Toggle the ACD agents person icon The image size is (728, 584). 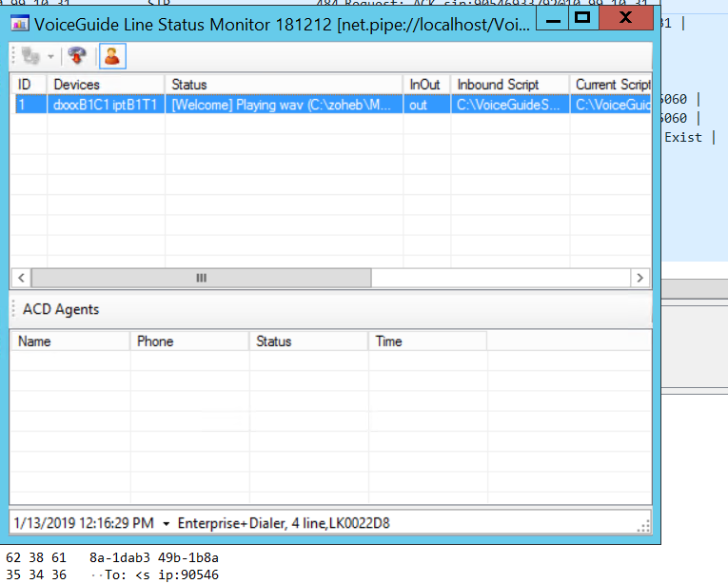112,57
